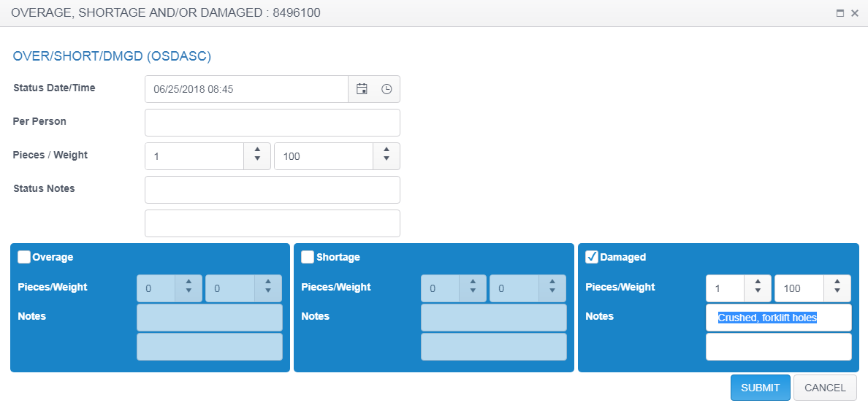The image size is (868, 411).
Task: Click the 'OVER/SHORT/DMGD (OSDASC)' heading
Action: coord(112,56)
